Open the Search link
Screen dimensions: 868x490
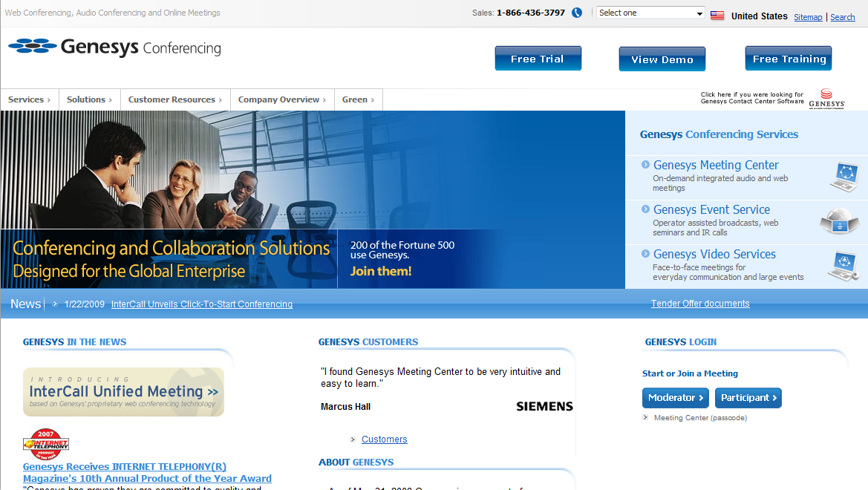[843, 17]
